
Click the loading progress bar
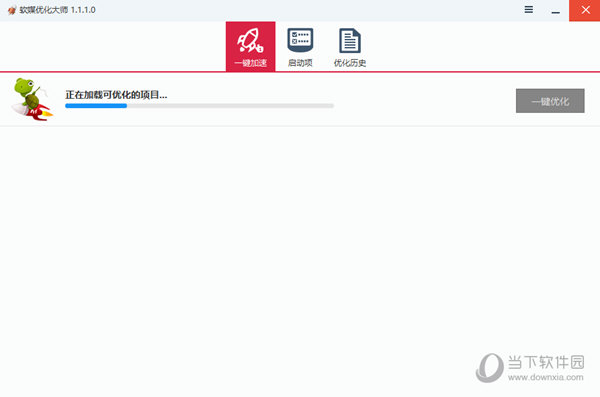pyautogui.click(x=199, y=106)
